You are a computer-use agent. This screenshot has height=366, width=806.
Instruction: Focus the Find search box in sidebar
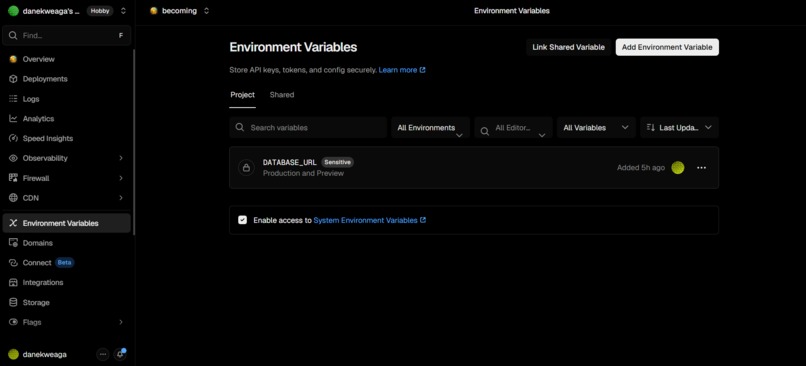[67, 35]
